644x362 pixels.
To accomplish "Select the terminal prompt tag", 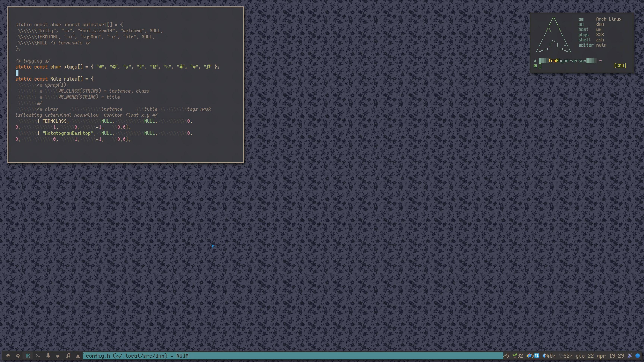I will click(x=38, y=356).
